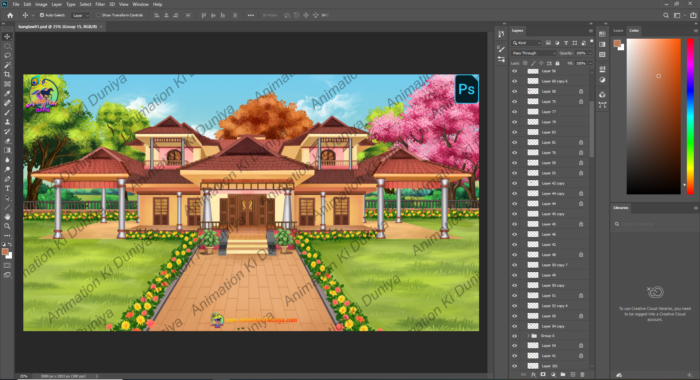Viewport: 700px width, 380px height.
Task: Select Layer 46 in the Layers panel
Action: click(549, 234)
